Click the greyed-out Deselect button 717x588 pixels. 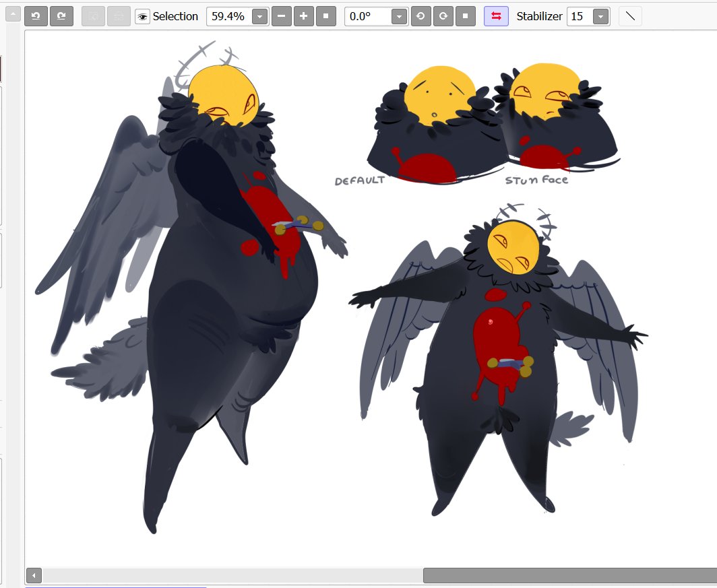pos(93,16)
